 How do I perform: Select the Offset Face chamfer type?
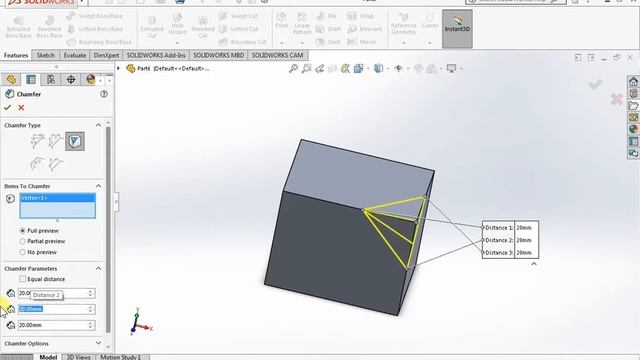coord(37,164)
